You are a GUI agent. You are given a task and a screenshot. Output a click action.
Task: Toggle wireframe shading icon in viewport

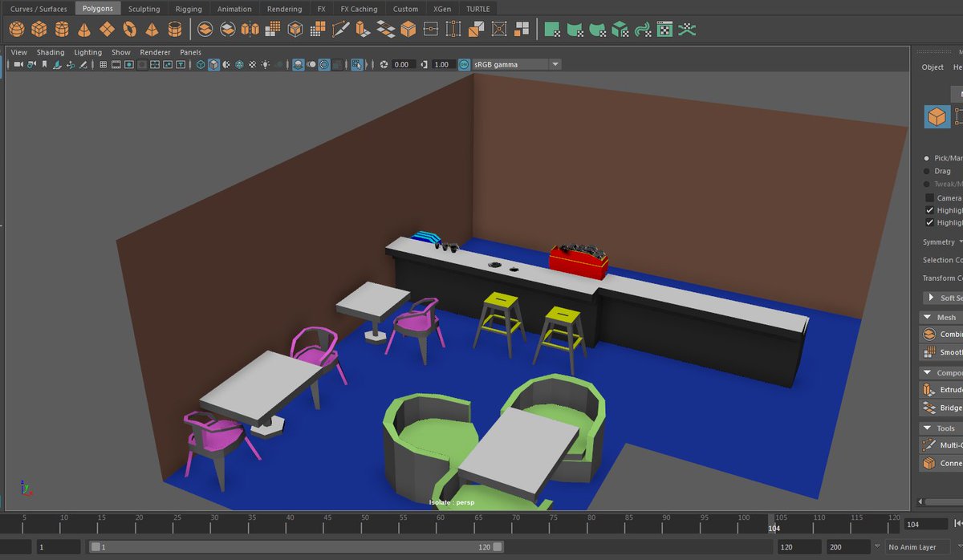tap(201, 64)
